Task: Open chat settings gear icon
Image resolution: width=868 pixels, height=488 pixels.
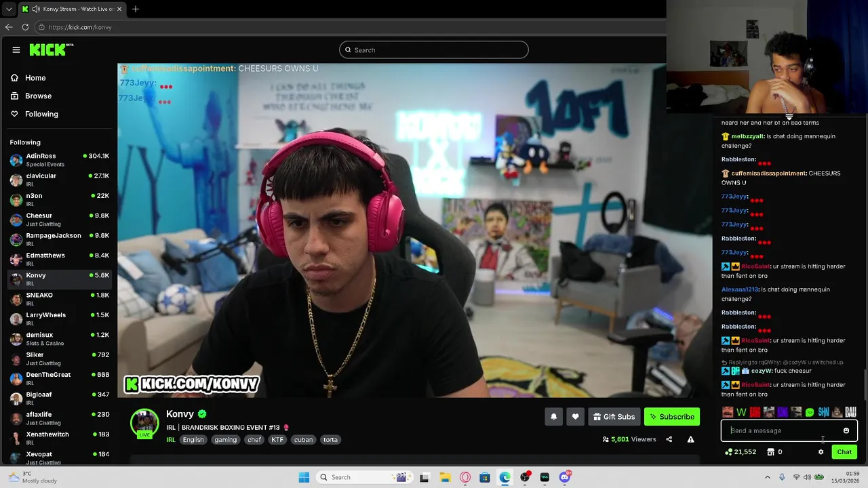Action: [x=821, y=452]
